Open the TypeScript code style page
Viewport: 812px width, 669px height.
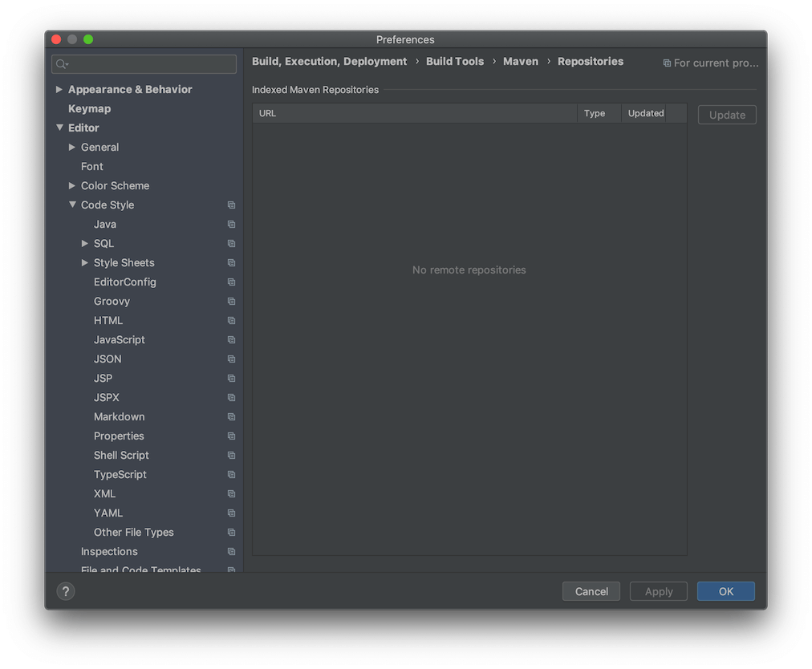(120, 474)
